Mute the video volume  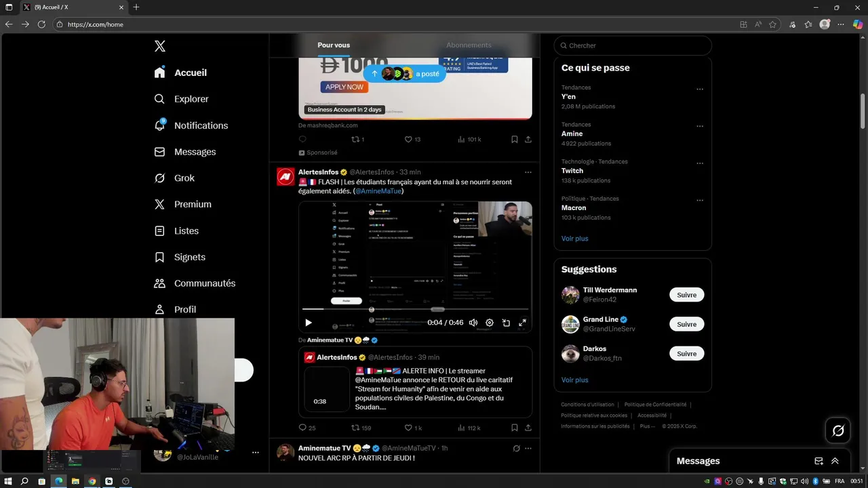coord(473,323)
